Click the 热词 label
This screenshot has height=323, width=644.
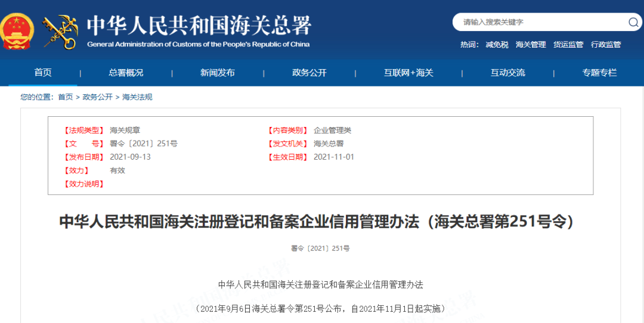click(469, 45)
